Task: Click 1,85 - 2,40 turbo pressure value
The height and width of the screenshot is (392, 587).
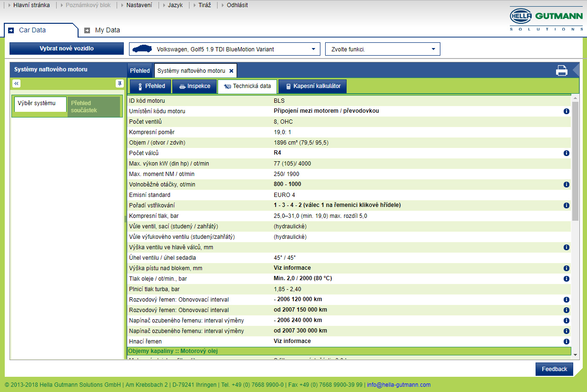Action: [x=288, y=289]
